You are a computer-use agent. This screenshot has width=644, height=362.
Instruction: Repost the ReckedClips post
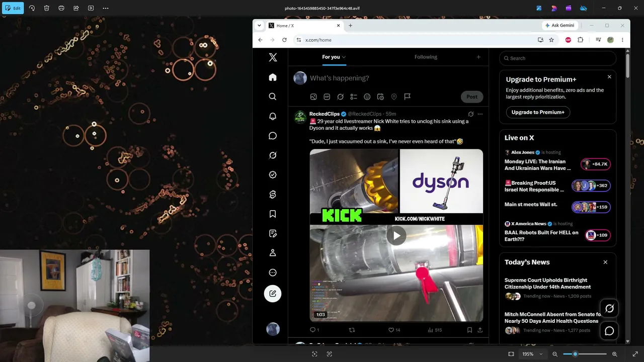click(x=352, y=330)
